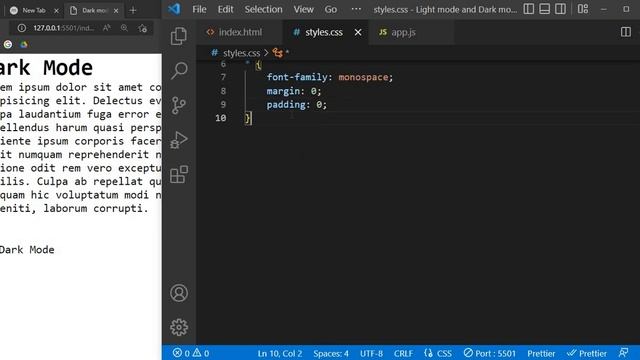
Task: Toggle the secondary side bar layout icon
Action: click(560, 9)
